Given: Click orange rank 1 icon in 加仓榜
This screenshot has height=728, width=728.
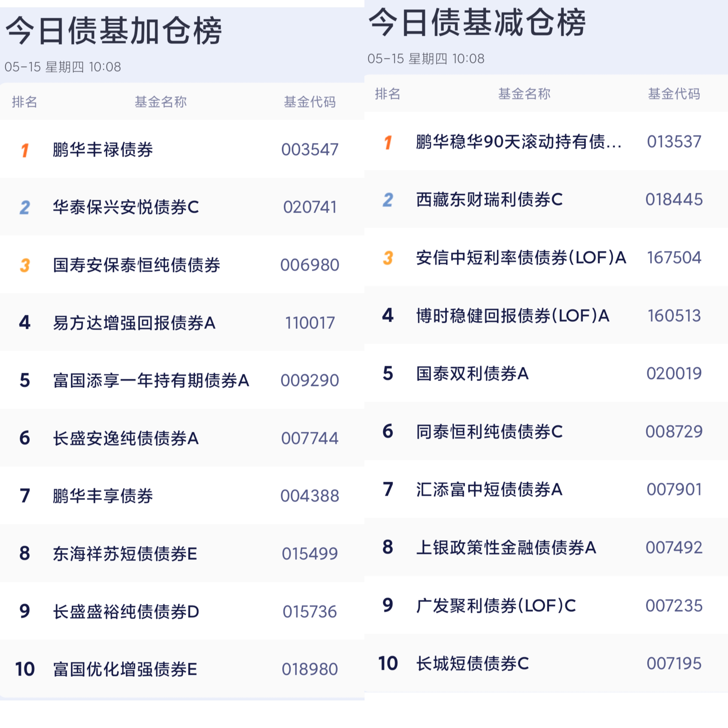Looking at the screenshot, I should click(x=25, y=150).
